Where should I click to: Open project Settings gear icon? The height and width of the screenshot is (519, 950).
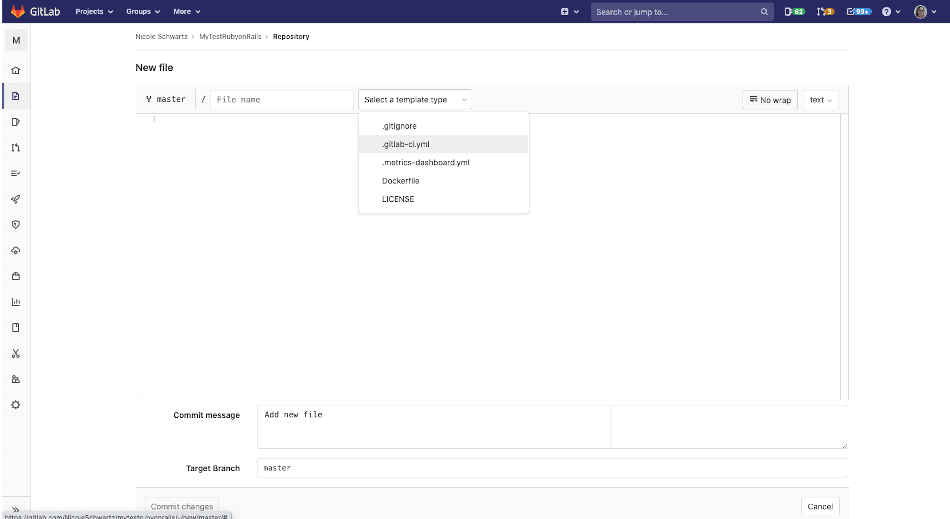(15, 405)
